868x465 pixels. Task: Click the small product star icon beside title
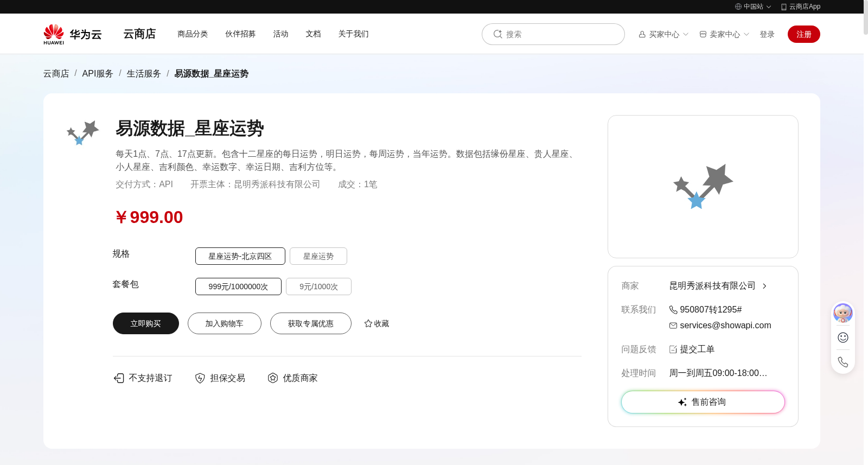[83, 133]
